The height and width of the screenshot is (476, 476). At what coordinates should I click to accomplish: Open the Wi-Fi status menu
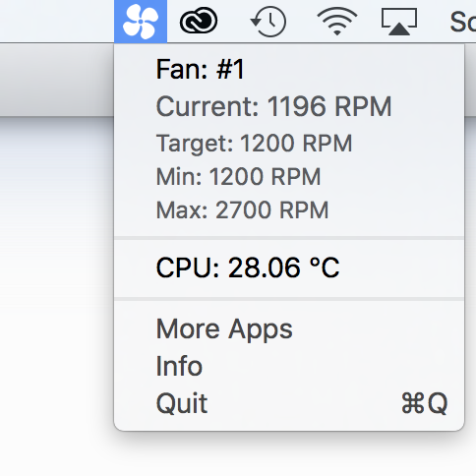(x=337, y=22)
